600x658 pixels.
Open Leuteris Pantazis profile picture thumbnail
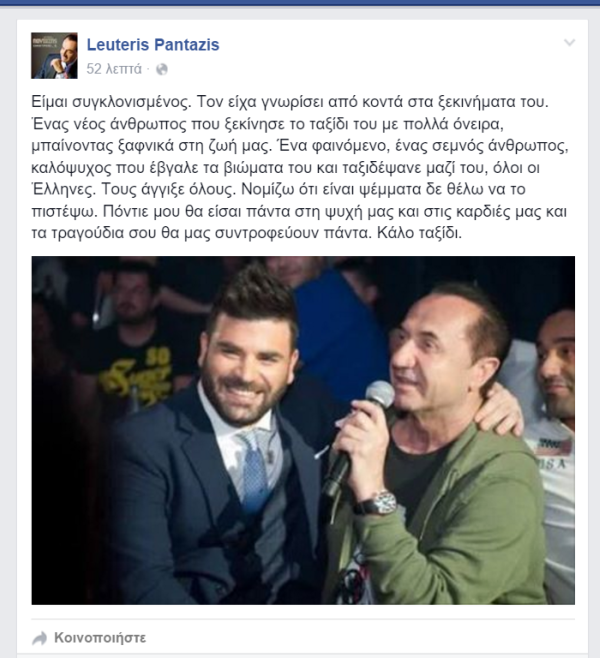[54, 55]
